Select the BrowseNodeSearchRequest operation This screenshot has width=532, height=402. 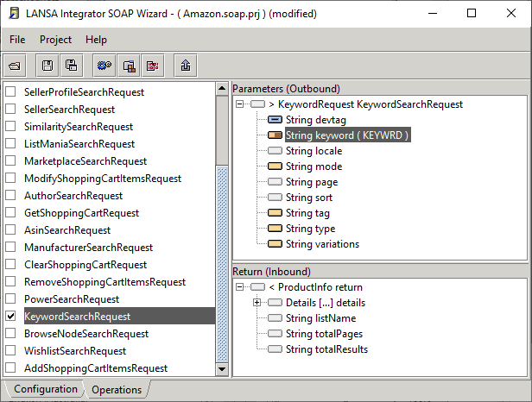pyautogui.click(x=86, y=334)
